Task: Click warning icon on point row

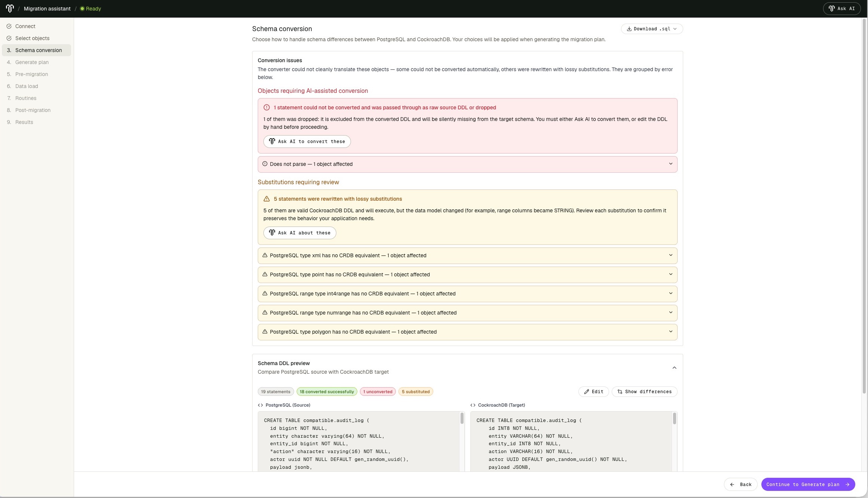Action: (265, 274)
